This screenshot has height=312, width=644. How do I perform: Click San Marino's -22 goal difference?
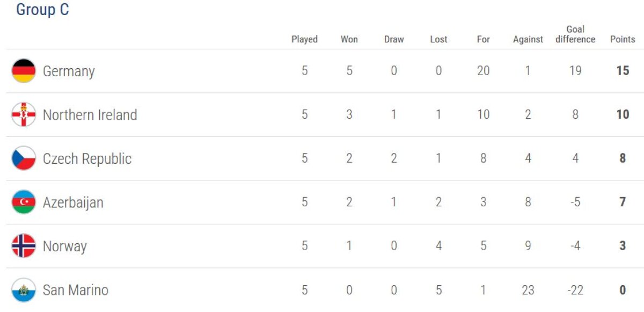[575, 290]
